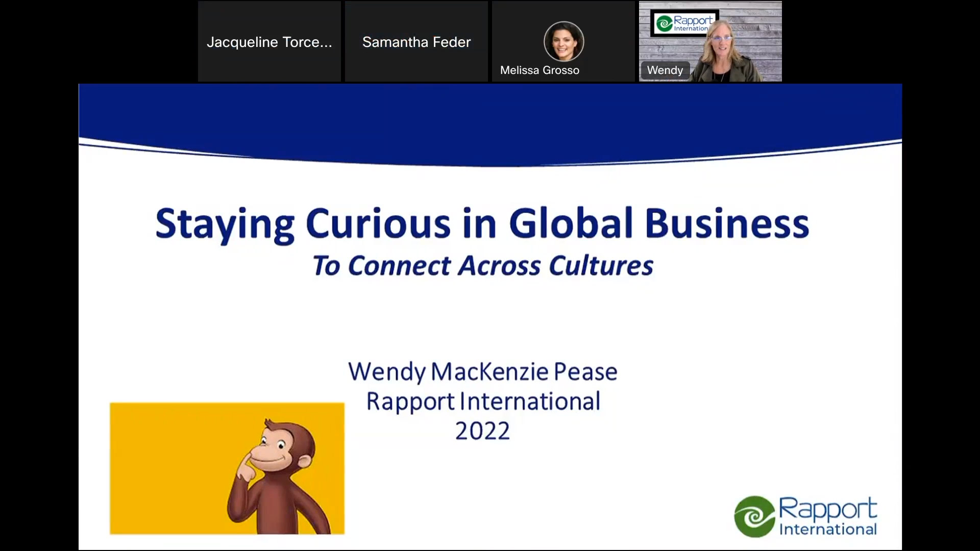Click the dark blue slide header banner

point(490,115)
